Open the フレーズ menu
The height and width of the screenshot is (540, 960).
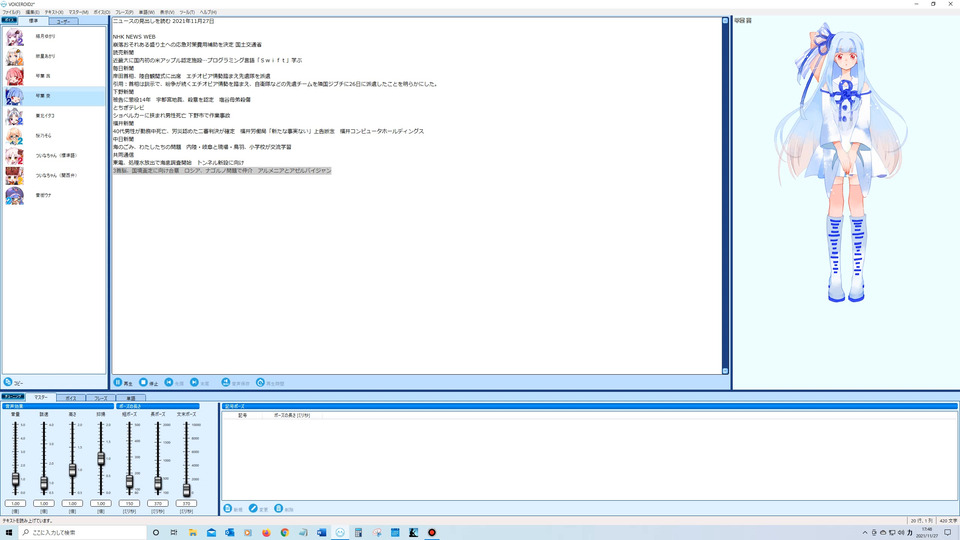coord(124,12)
